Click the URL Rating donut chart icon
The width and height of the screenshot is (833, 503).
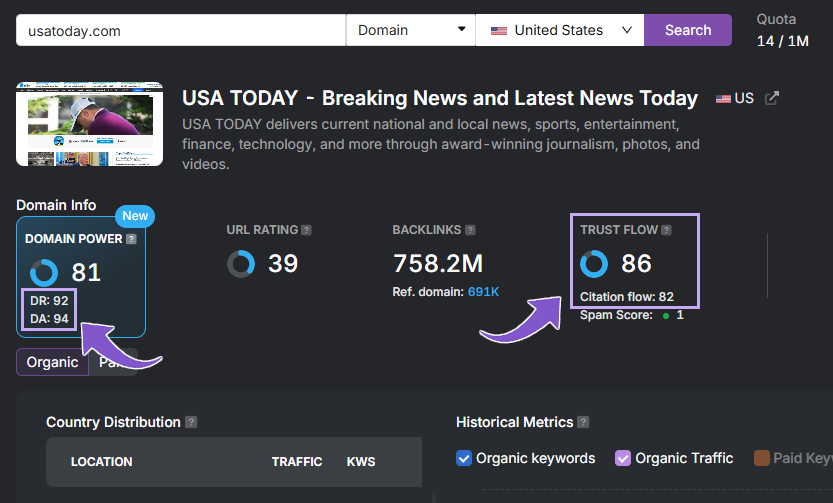241,264
